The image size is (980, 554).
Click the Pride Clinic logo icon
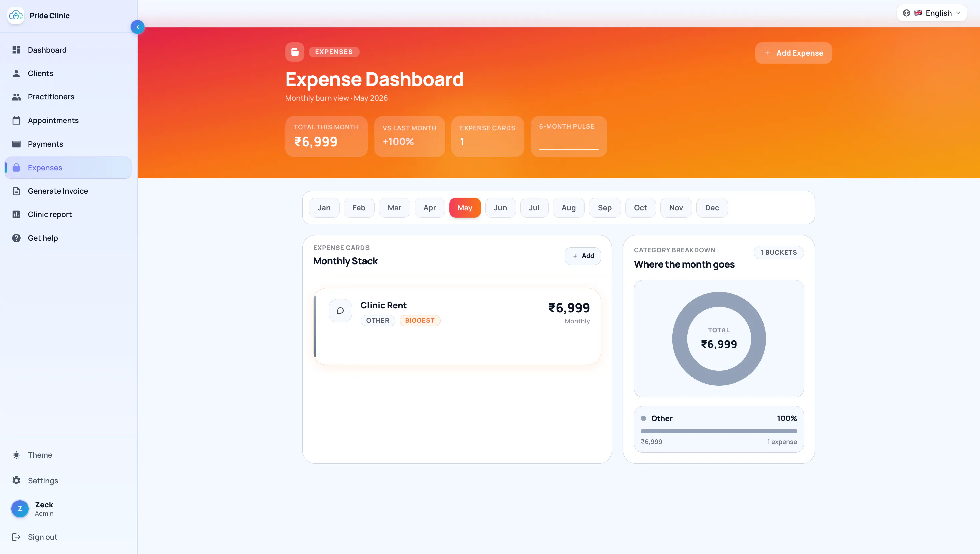coord(16,16)
